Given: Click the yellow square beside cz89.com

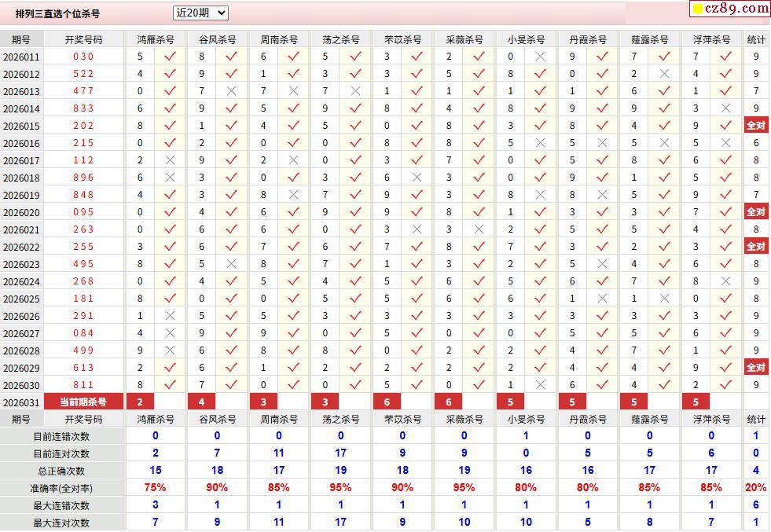Looking at the screenshot, I should (697, 9).
